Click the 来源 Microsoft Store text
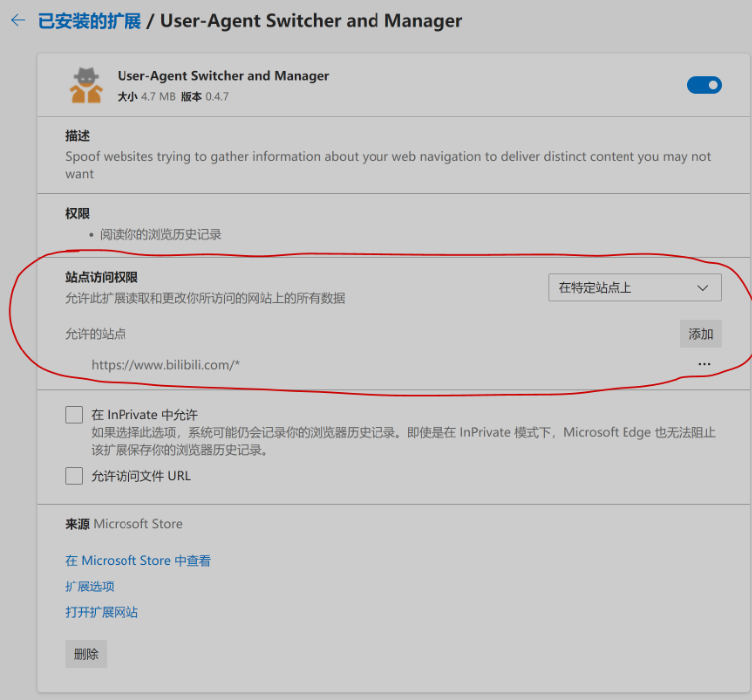Viewport: 752px width, 700px height. tap(124, 524)
